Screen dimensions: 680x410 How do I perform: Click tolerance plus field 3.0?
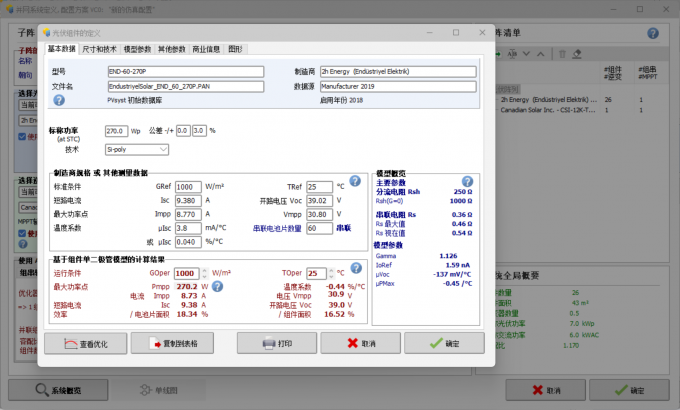click(199, 131)
